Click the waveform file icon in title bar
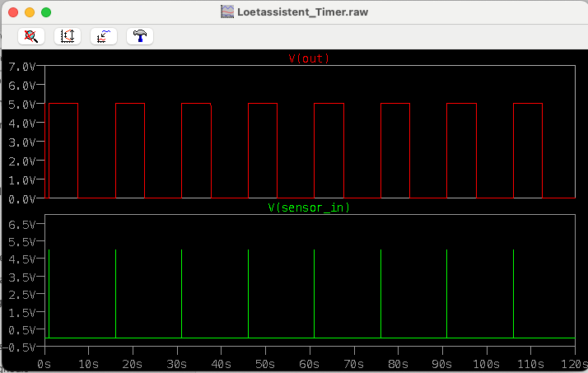The height and width of the screenshot is (373, 588). (x=226, y=12)
